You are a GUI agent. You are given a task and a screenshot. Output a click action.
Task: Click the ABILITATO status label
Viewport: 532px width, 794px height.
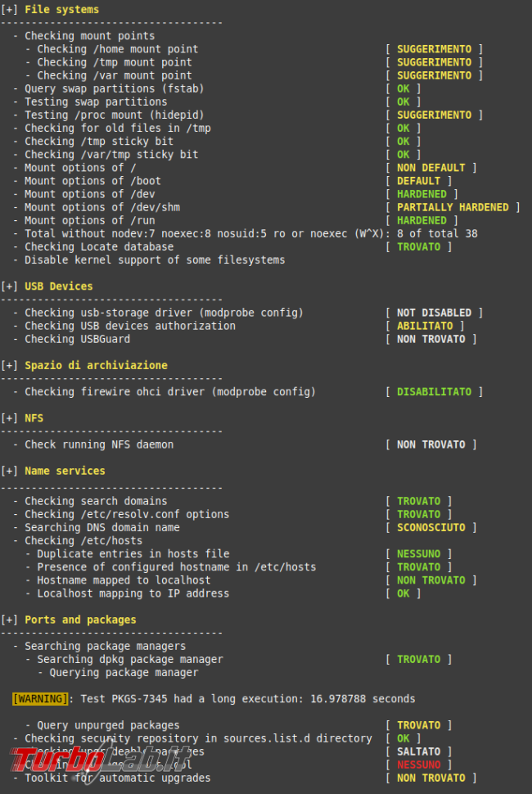pos(425,326)
